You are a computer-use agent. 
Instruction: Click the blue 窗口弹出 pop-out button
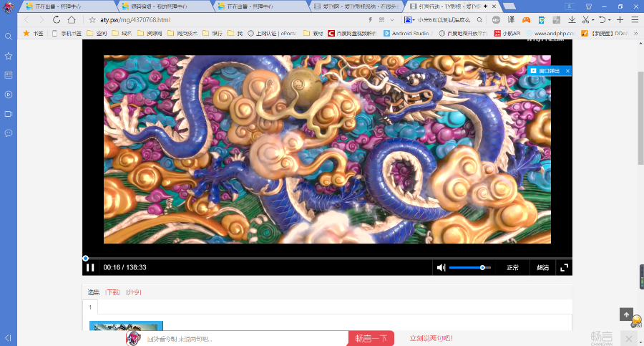(546, 71)
